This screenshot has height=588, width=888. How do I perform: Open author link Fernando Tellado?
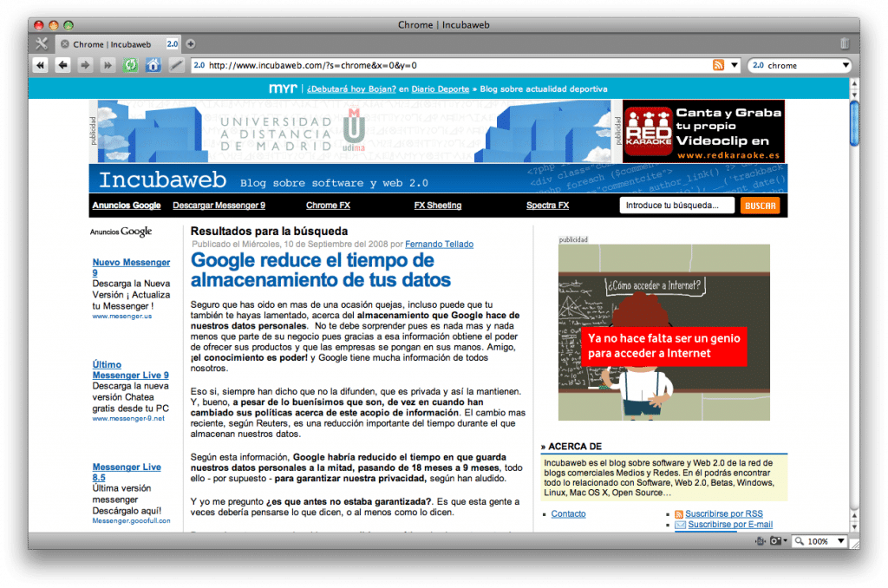point(439,245)
